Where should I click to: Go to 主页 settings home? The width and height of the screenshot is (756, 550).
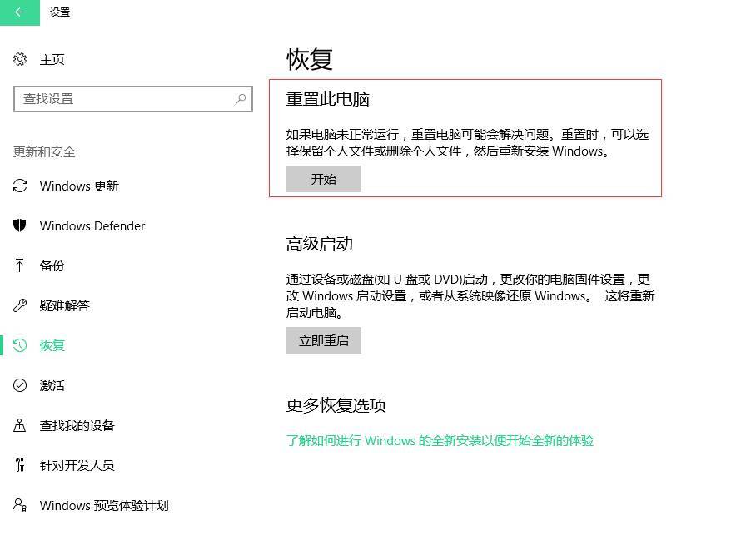pyautogui.click(x=52, y=60)
